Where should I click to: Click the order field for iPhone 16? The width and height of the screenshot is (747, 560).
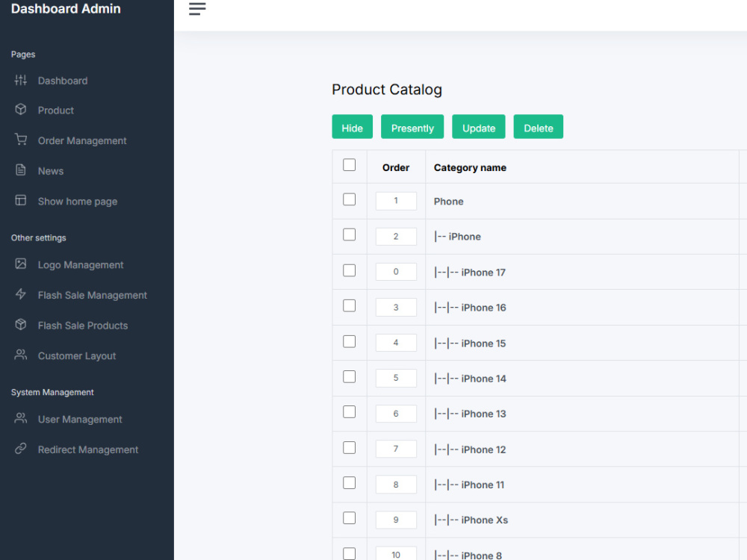pos(396,308)
